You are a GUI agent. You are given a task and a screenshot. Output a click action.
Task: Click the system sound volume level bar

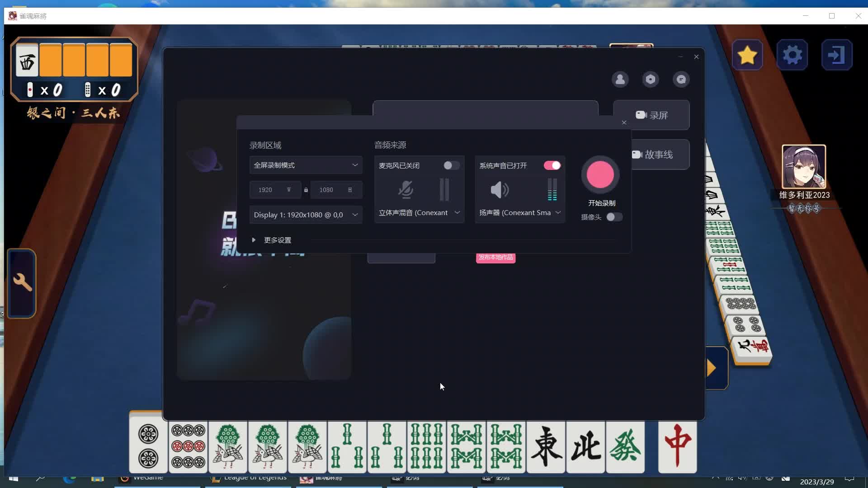point(552,190)
